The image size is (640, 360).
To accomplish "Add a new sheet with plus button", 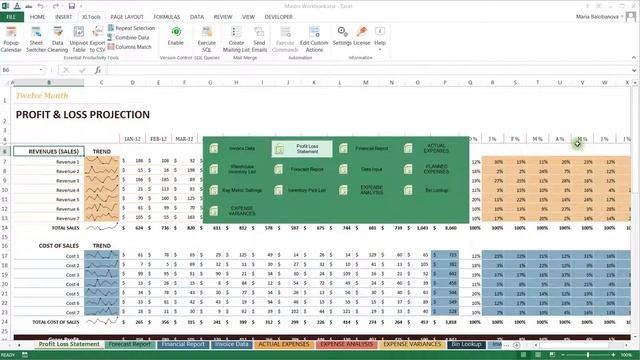I will [x=516, y=345].
